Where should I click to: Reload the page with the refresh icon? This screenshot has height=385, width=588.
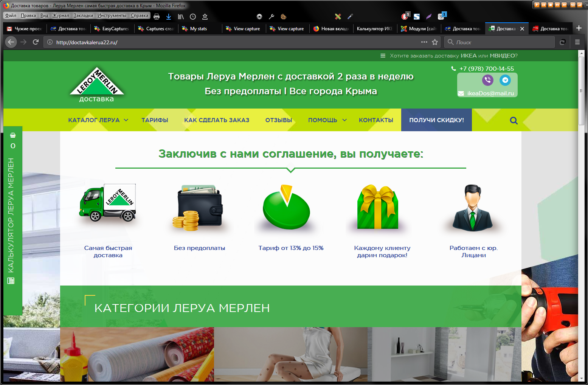click(x=36, y=42)
